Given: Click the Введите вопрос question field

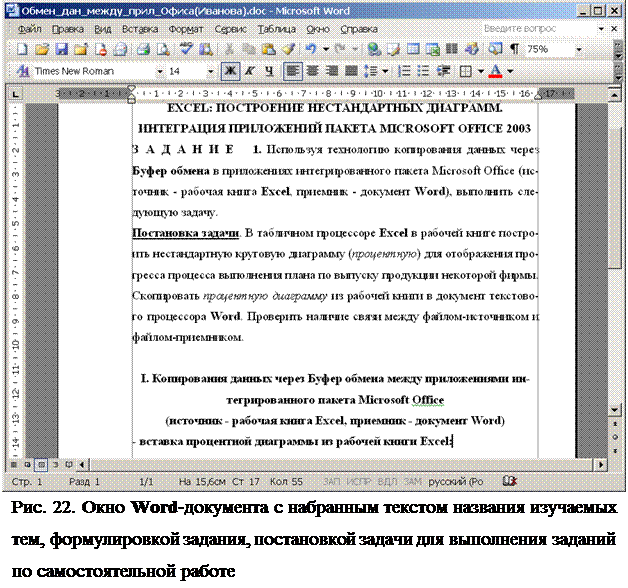Looking at the screenshot, I should (x=539, y=29).
